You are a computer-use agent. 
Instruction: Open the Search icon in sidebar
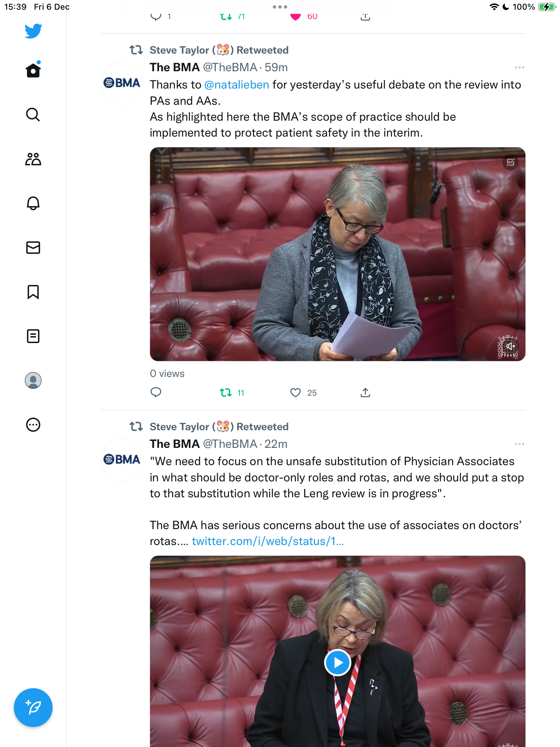pyautogui.click(x=33, y=114)
